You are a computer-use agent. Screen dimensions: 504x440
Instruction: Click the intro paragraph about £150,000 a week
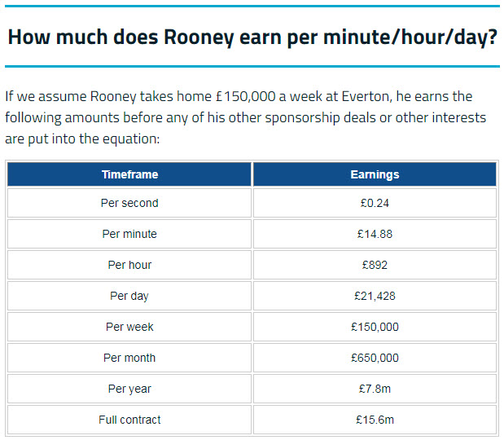(246, 117)
